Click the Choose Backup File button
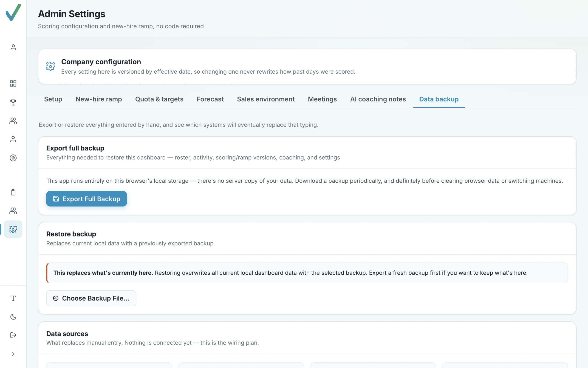This screenshot has height=368, width=588. point(91,298)
